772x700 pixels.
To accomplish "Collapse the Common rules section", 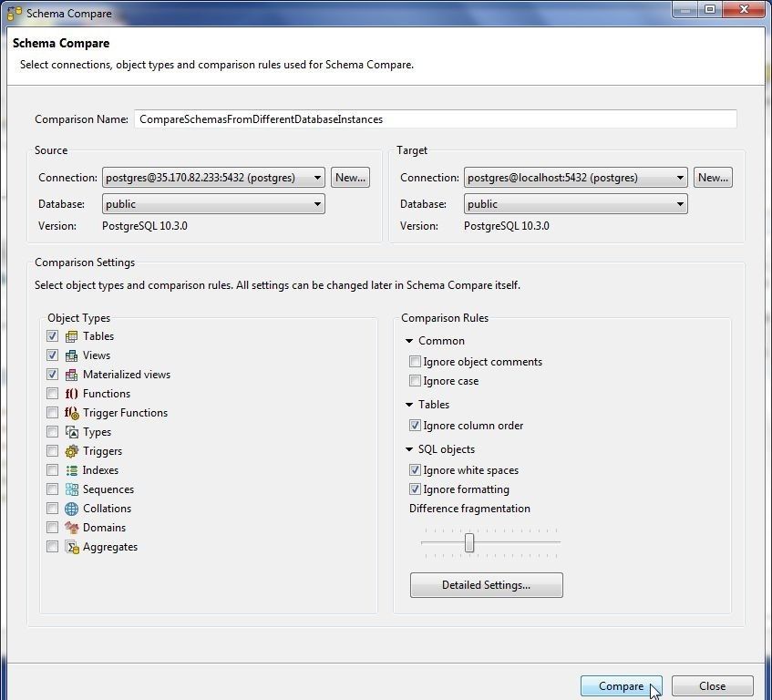I will (x=409, y=341).
